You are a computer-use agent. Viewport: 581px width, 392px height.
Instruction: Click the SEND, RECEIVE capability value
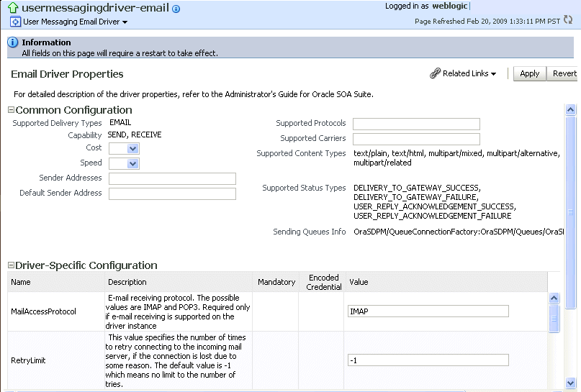135,135
